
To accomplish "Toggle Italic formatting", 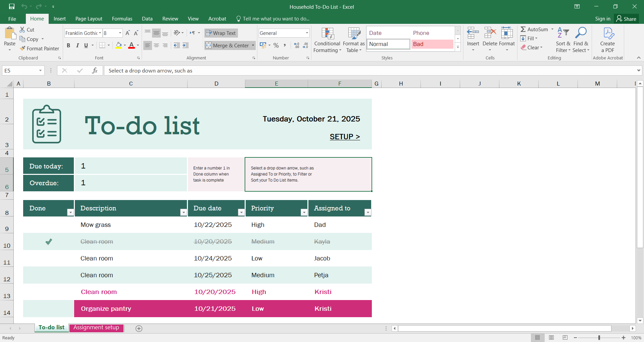I will tap(78, 45).
